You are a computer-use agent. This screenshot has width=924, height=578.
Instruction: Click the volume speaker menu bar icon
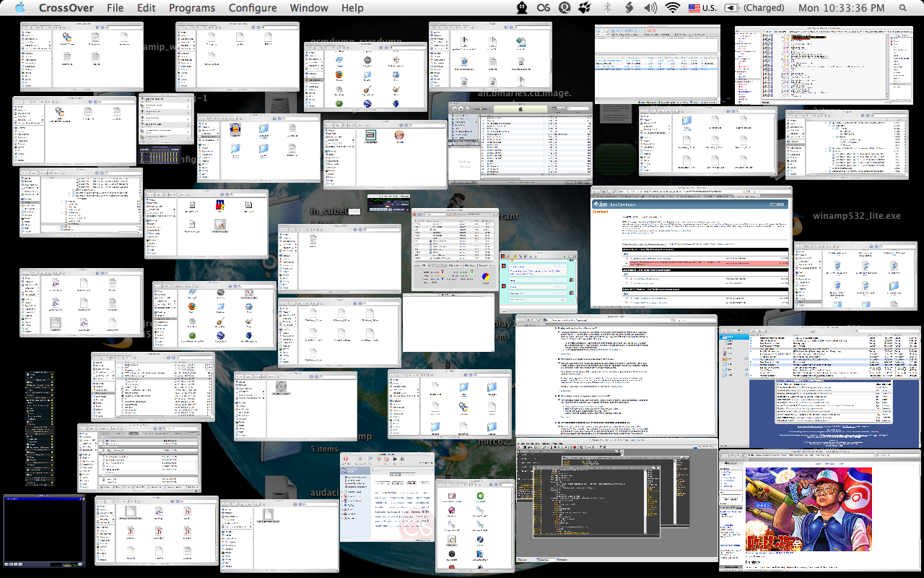point(650,8)
